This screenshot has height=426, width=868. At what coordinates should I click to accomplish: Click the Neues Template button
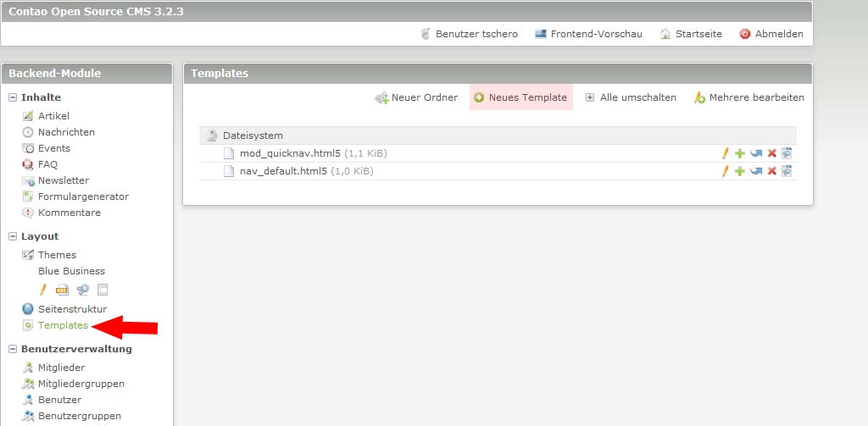pyautogui.click(x=520, y=97)
